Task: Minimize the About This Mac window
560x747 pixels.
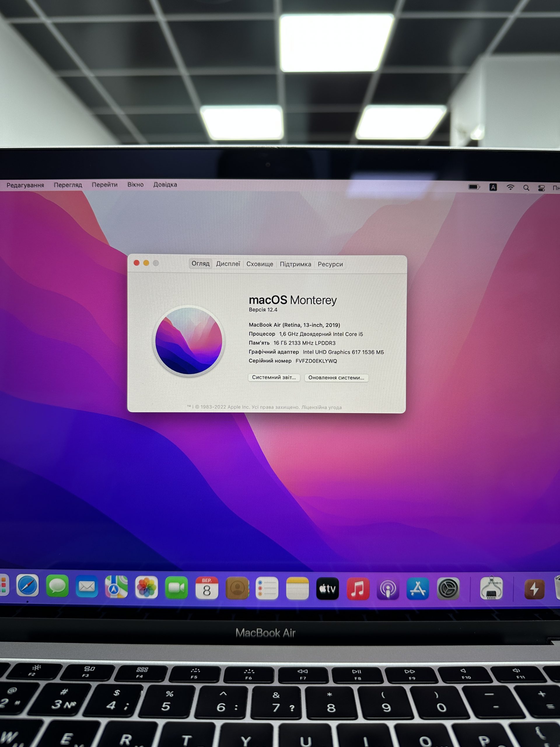Action: (146, 263)
